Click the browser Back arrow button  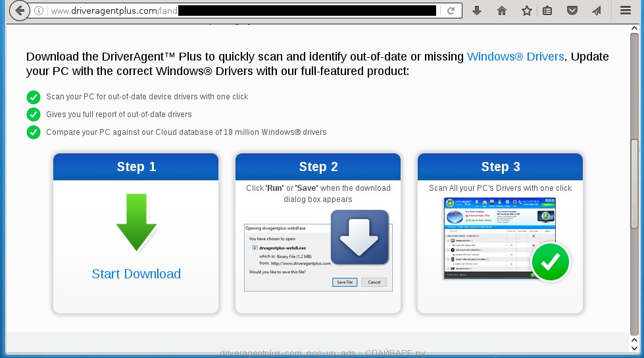[20, 11]
